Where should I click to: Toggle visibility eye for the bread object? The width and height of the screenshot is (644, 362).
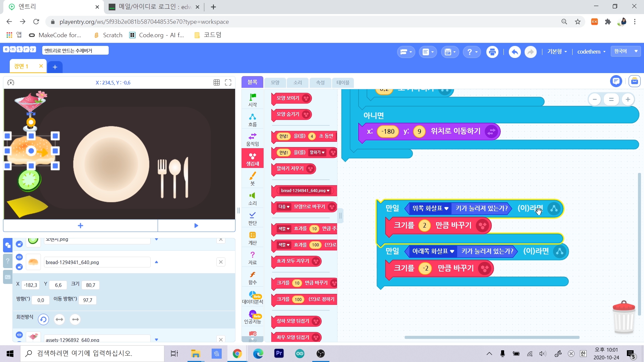click(x=19, y=257)
